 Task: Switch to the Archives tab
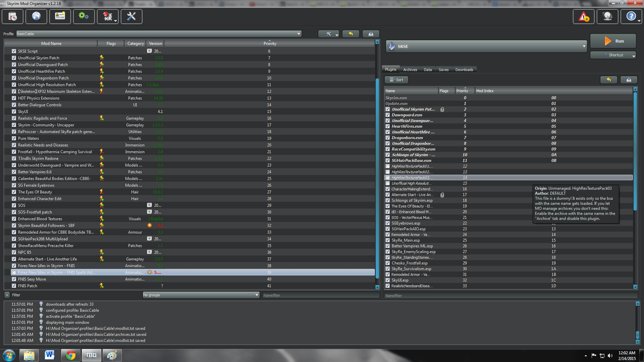410,70
